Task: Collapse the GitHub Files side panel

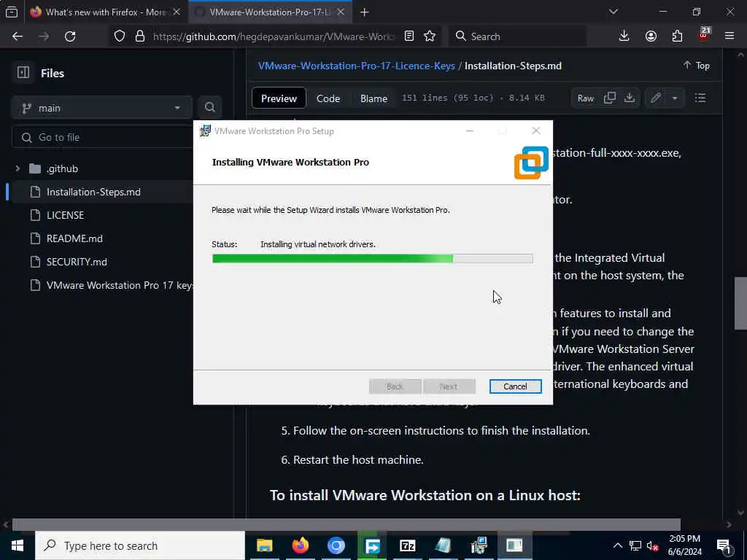Action: click(23, 73)
